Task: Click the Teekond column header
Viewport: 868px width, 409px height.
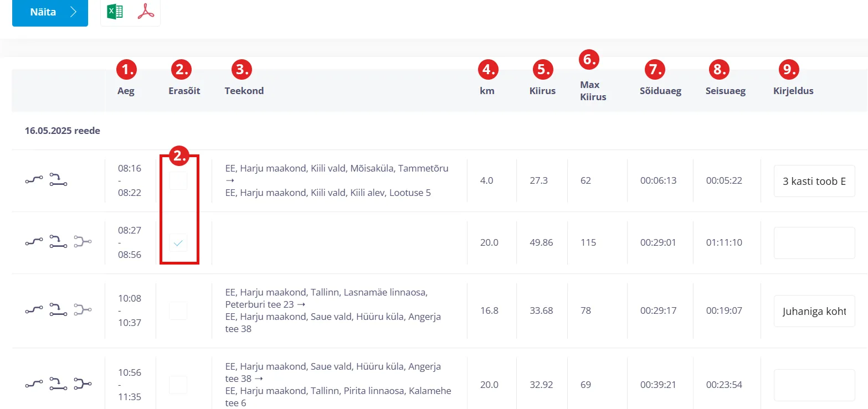Action: tap(244, 91)
